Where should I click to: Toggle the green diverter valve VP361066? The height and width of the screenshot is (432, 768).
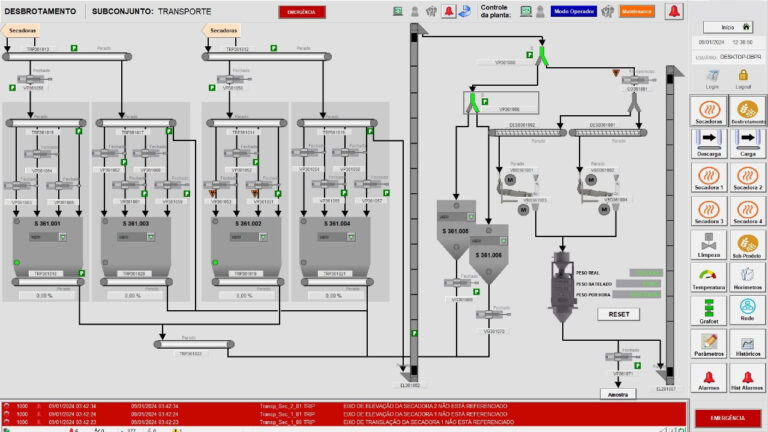(x=473, y=102)
